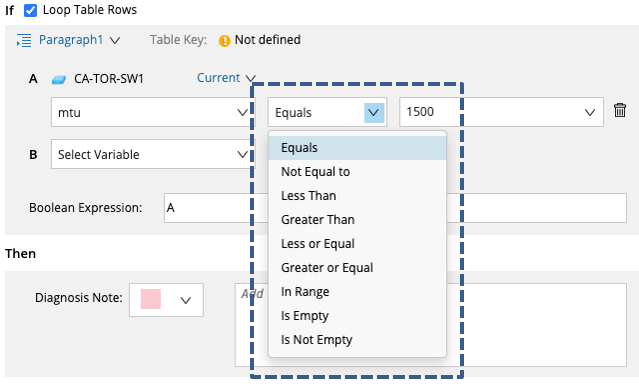The width and height of the screenshot is (639, 384).
Task: Open the 1500 value dropdown
Action: (x=501, y=112)
